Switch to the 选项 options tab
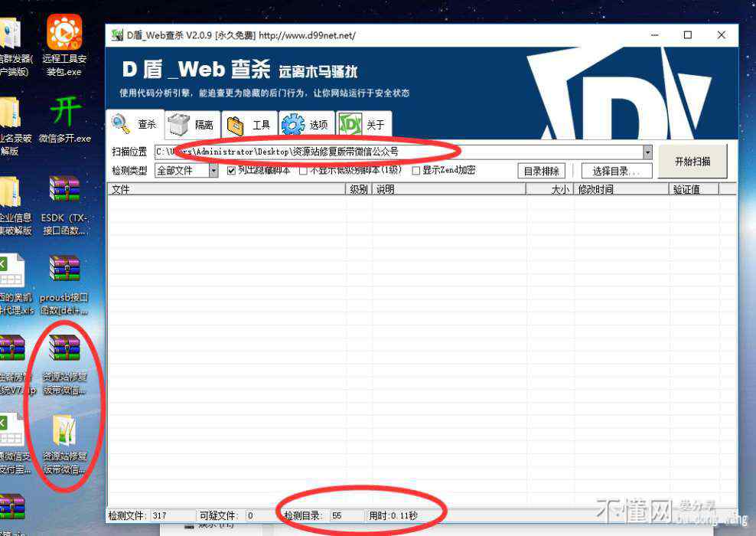 point(307,125)
